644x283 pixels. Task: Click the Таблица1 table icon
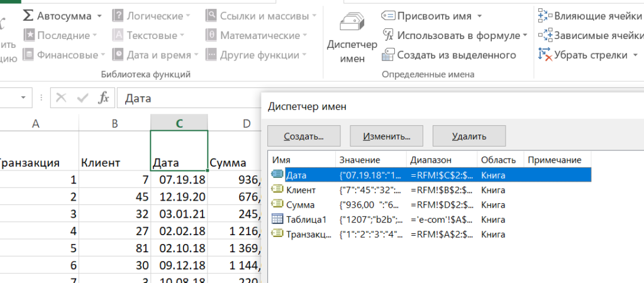(x=277, y=219)
